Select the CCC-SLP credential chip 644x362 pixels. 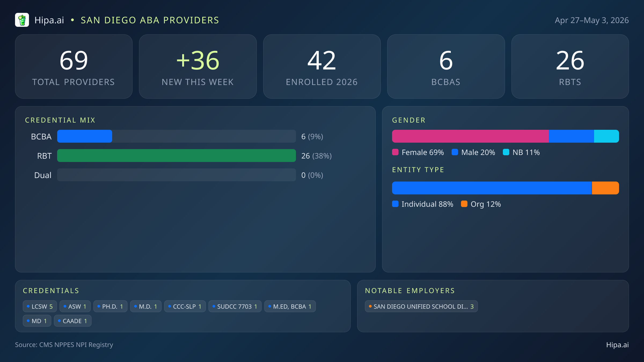click(x=185, y=306)
